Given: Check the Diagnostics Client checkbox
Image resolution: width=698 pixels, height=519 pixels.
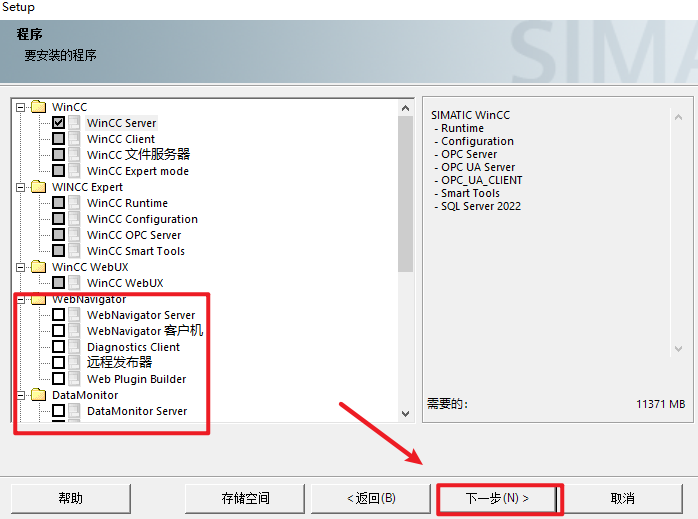Looking at the screenshot, I should [x=59, y=347].
